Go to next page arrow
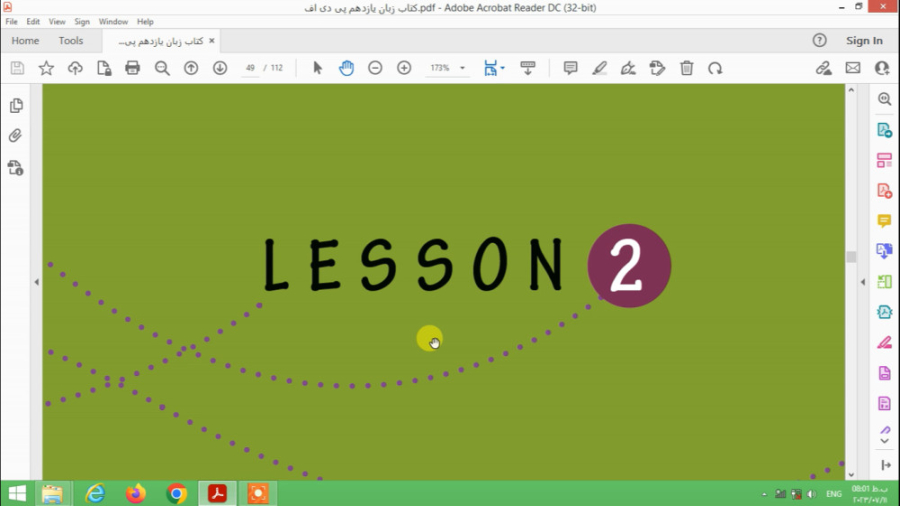Image resolution: width=900 pixels, height=506 pixels. point(220,68)
